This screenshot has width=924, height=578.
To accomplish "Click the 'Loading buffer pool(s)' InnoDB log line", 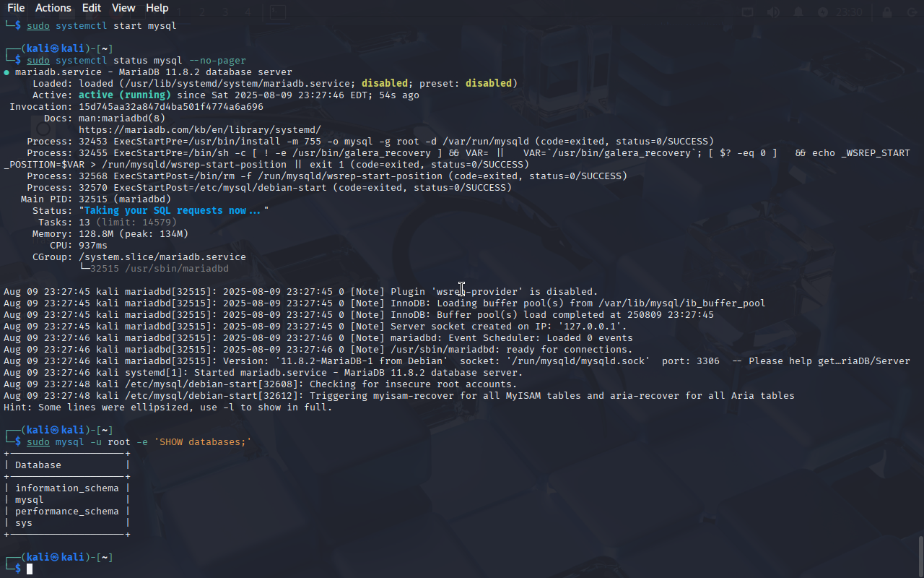I will pyautogui.click(x=385, y=303).
